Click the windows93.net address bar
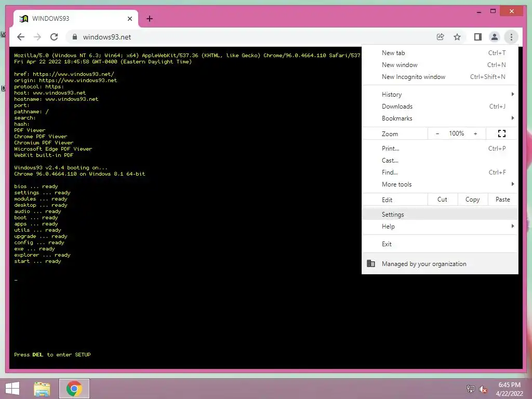The width and height of the screenshot is (532, 399). pos(251,37)
